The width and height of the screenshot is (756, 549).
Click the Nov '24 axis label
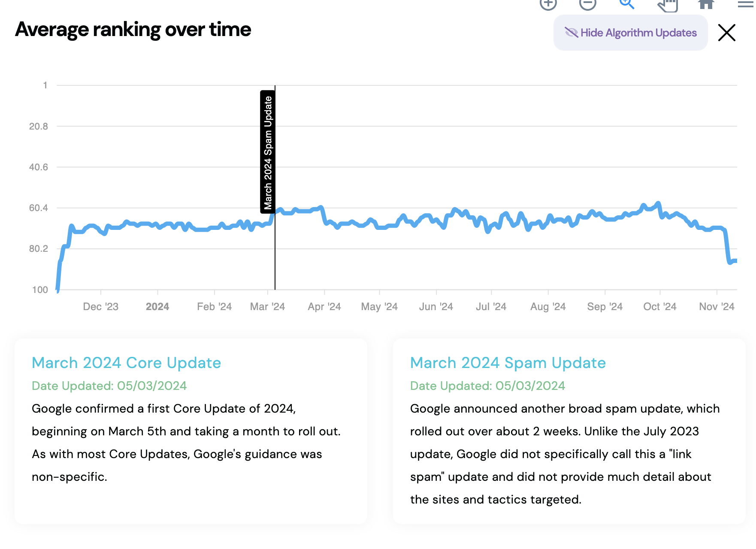(x=717, y=307)
